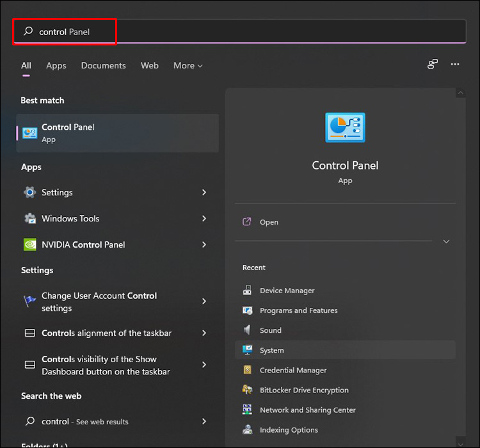Expand the Windows Tools result chevron
Image resolution: width=480 pixels, height=448 pixels.
204,218
